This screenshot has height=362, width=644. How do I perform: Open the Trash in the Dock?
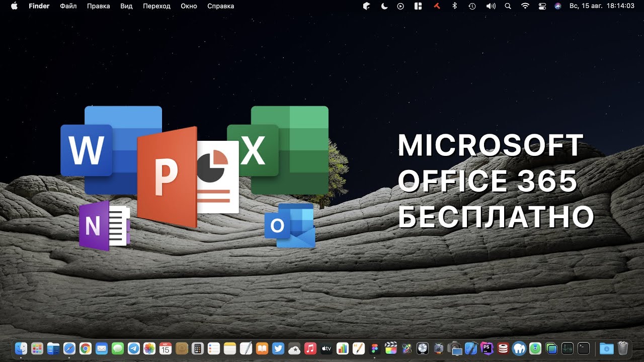(x=623, y=348)
